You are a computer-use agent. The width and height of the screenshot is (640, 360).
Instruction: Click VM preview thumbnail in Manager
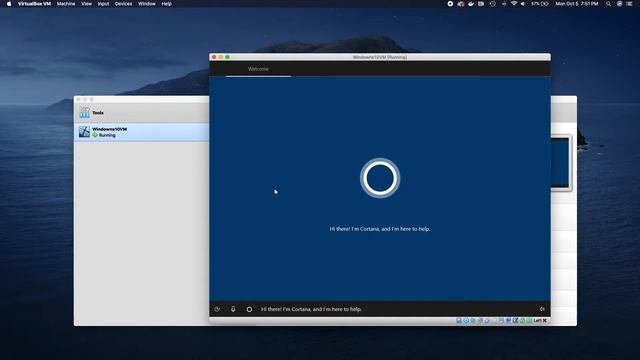[x=561, y=163]
